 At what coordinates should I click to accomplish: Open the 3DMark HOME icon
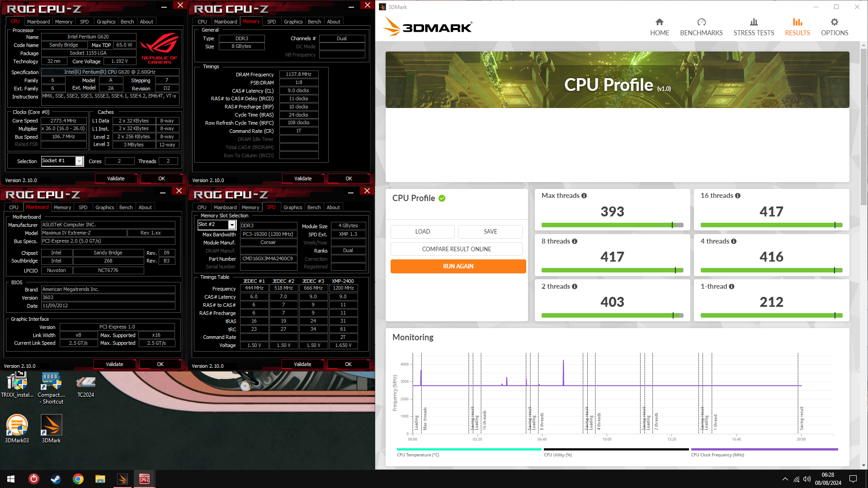point(659,22)
